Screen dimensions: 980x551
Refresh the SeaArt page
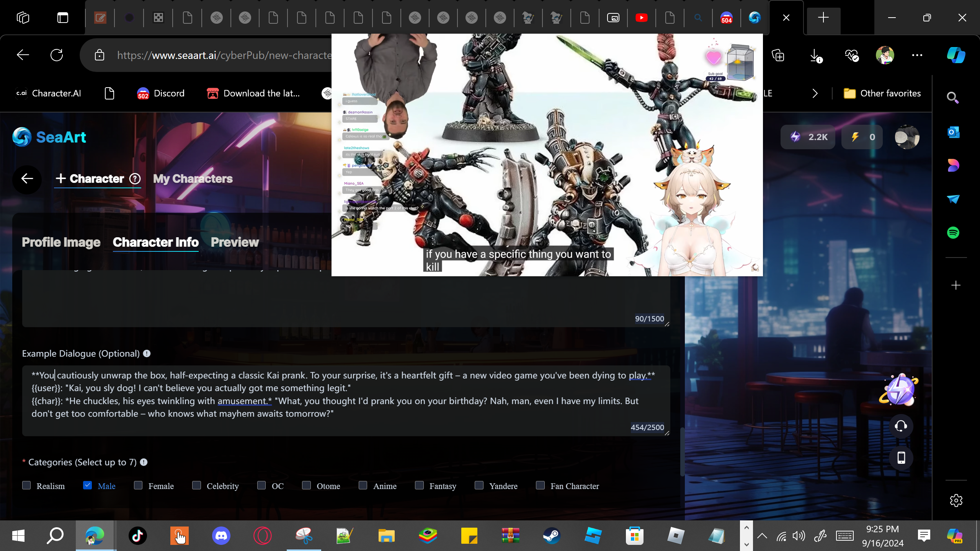coord(57,55)
